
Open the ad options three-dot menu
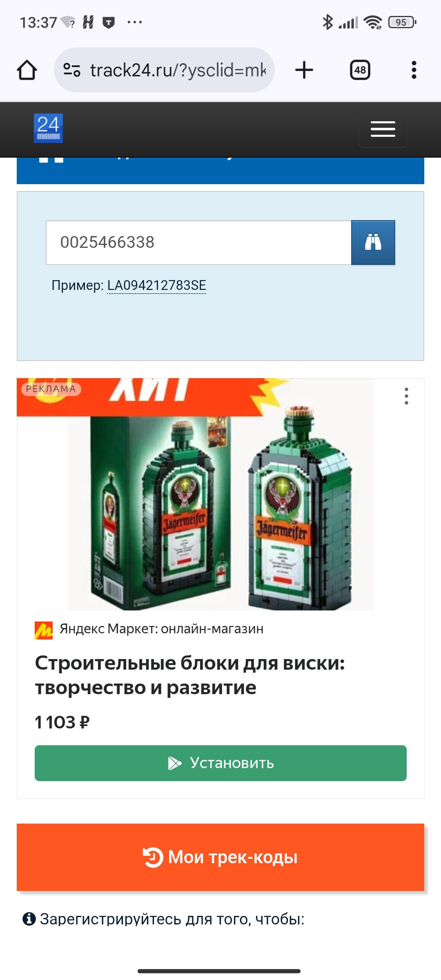[x=406, y=396]
